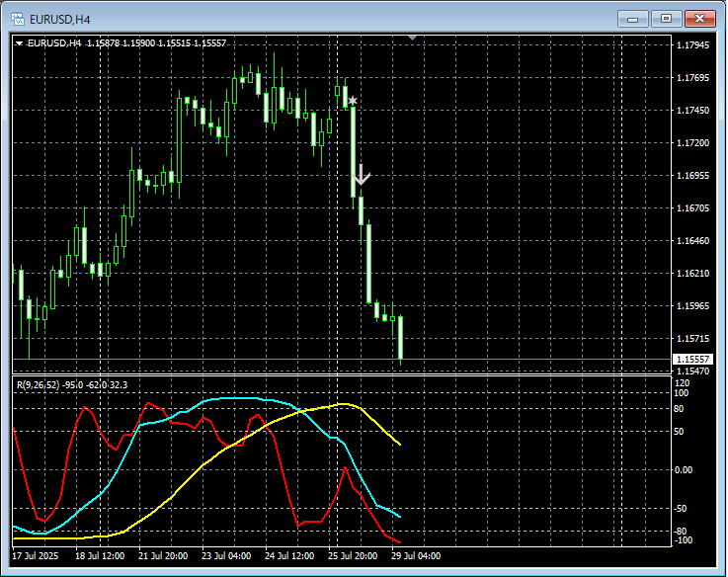Maximize the EURUSD,H4 chart window

(667, 18)
